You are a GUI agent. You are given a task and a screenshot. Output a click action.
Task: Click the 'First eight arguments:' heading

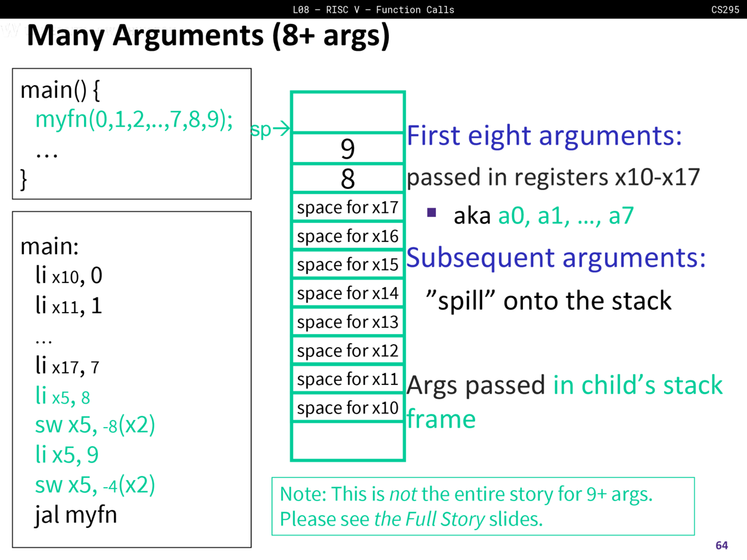[544, 136]
